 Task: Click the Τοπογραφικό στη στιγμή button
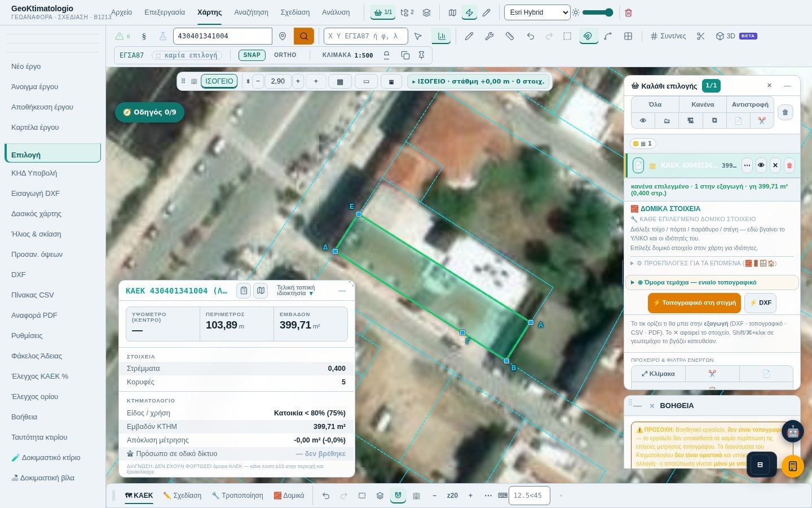click(x=695, y=303)
